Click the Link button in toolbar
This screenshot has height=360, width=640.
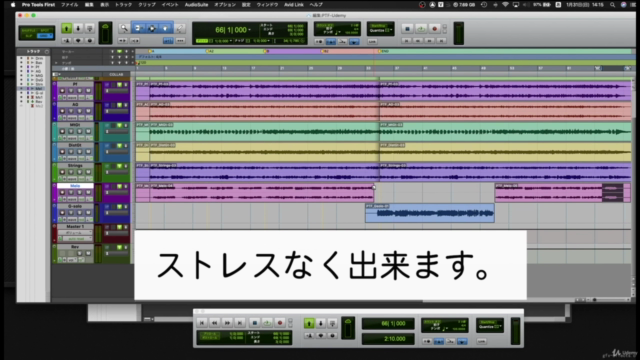click(x=372, y=42)
